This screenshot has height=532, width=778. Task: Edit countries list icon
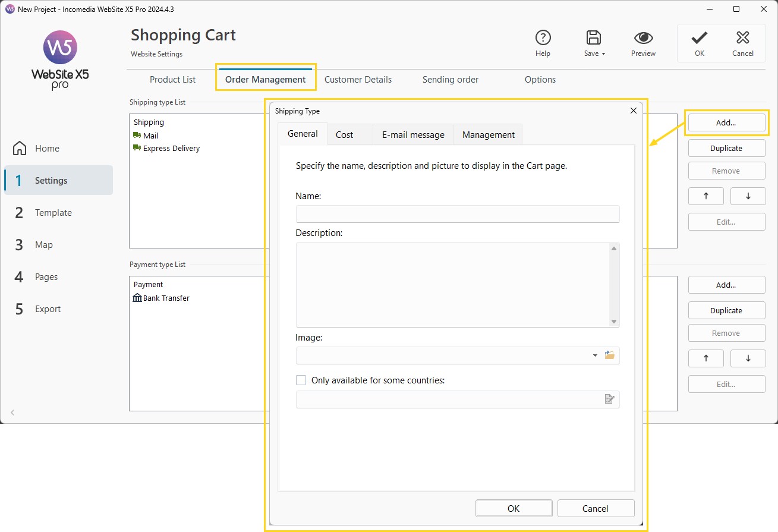[609, 399]
